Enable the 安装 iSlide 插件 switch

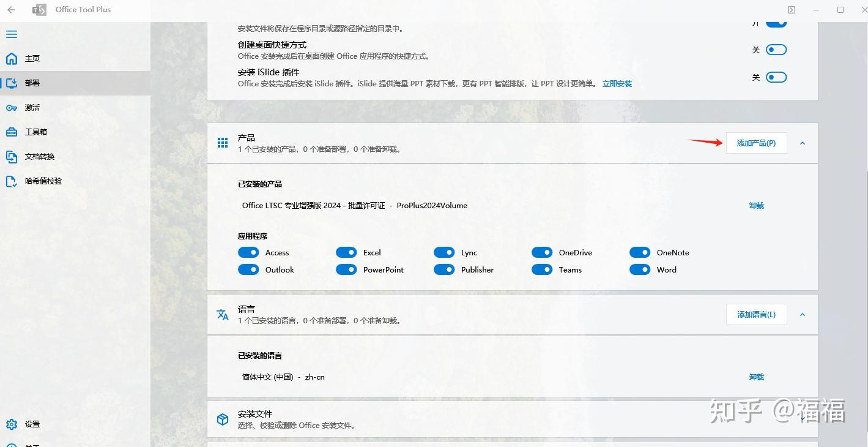tap(775, 77)
